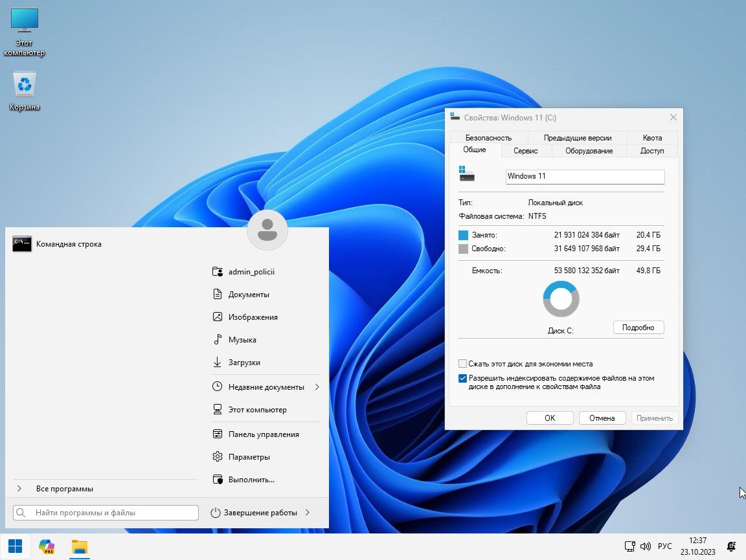Viewport: 746px width, 560px height.
Task: Switch to the Доступ tab
Action: pos(652,151)
